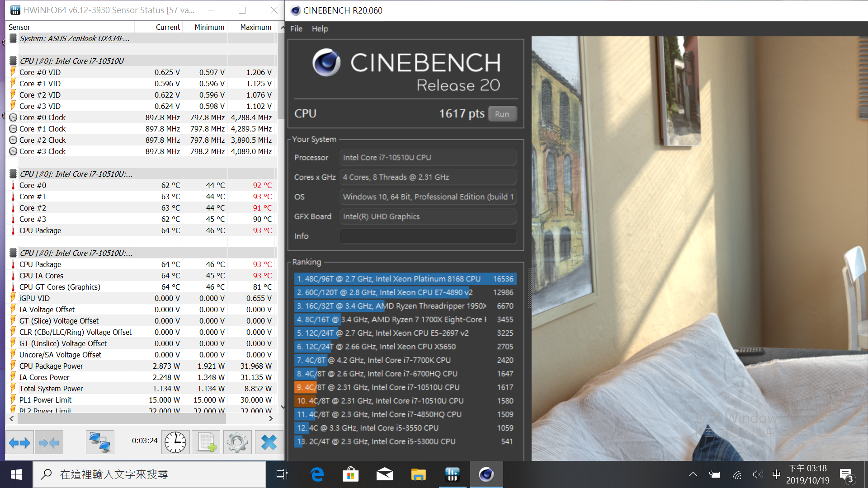Click the taskbar clock and date
Viewport: 868px width, 488px height.
click(807, 474)
